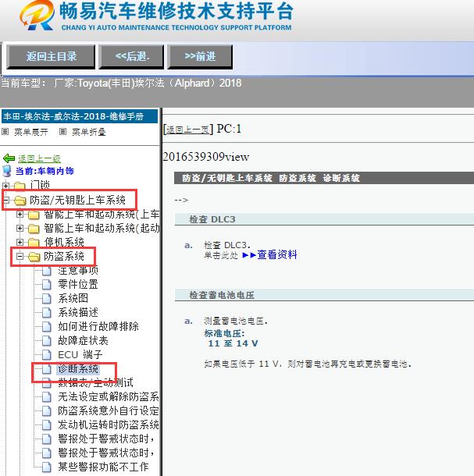Click the 11 至 14 V value
This screenshot has height=476, width=474.
(x=233, y=343)
